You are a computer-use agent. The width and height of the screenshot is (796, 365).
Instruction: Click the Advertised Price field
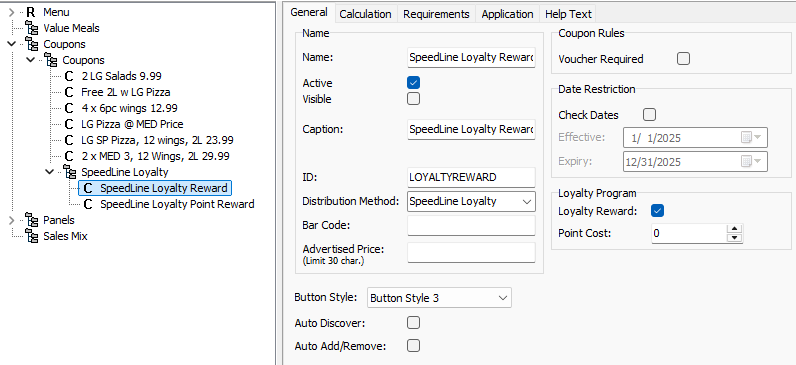(471, 252)
